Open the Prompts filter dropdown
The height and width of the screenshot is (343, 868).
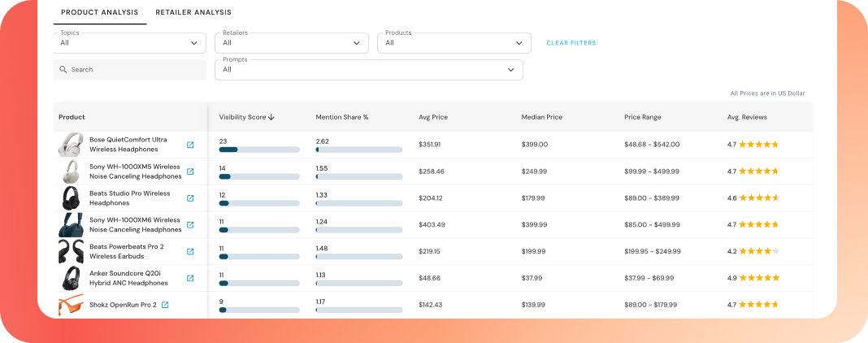click(369, 70)
